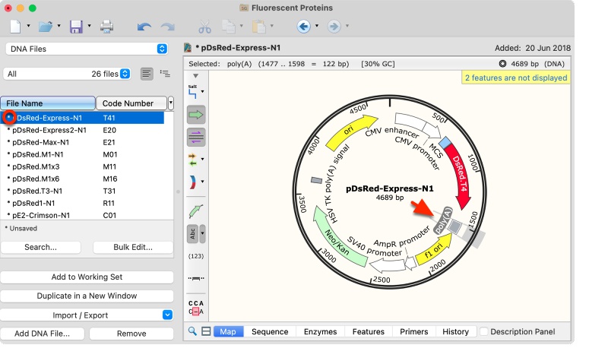Click the split view icon beside Map tab
Screen dimensions: 608x364
[206, 331]
